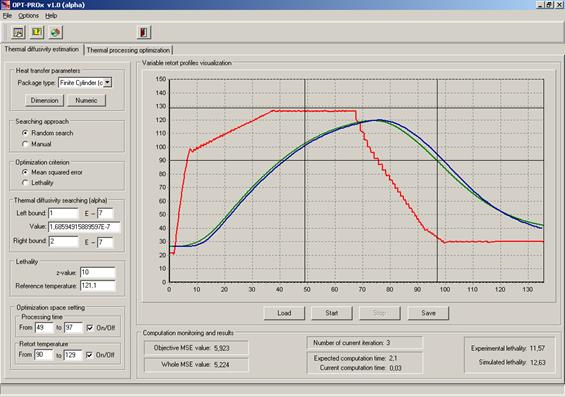The height and width of the screenshot is (397, 565).
Task: Click the green-red globe toolbar icon
Action: tap(55, 32)
